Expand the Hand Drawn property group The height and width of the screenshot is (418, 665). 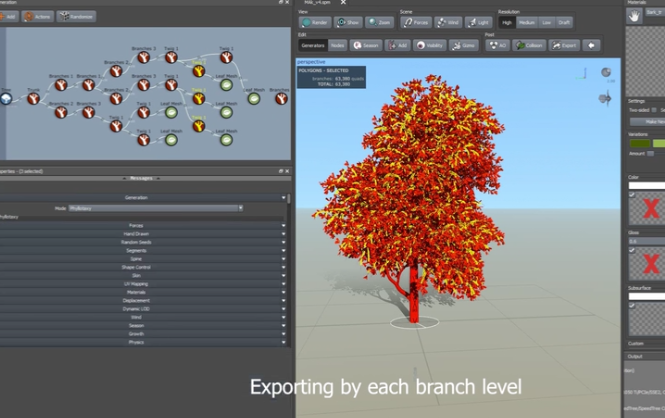click(x=142, y=234)
